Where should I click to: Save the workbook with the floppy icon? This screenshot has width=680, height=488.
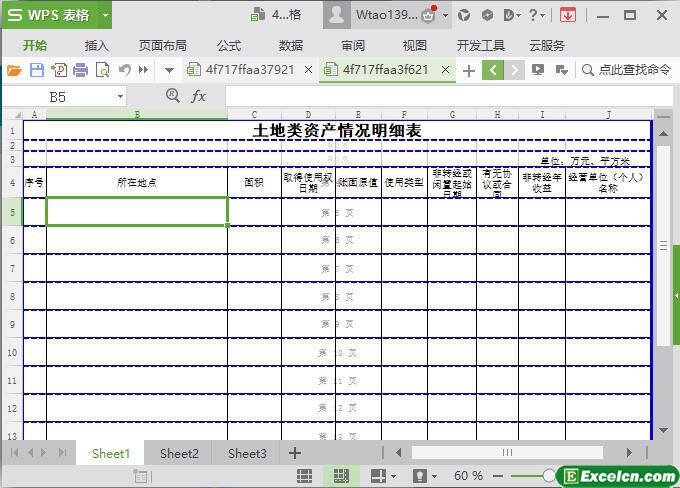click(x=37, y=70)
